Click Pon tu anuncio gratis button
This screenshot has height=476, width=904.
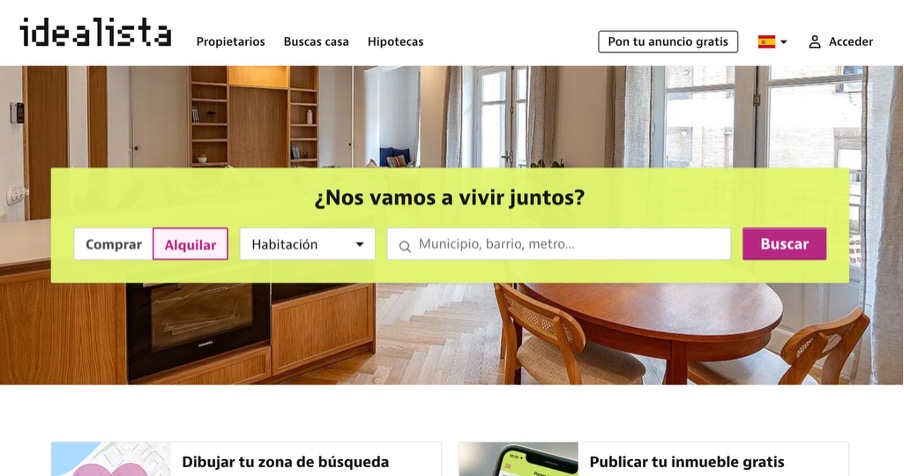click(668, 41)
